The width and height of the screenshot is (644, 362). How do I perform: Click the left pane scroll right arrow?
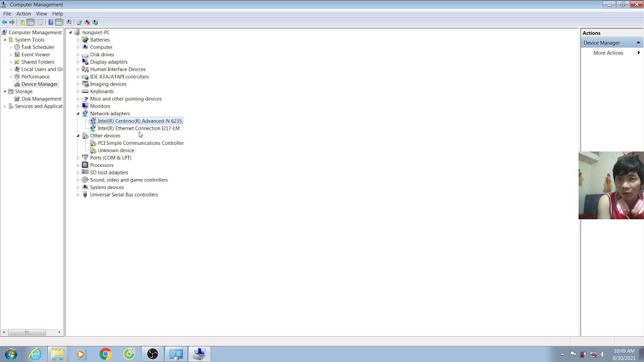click(x=59, y=332)
